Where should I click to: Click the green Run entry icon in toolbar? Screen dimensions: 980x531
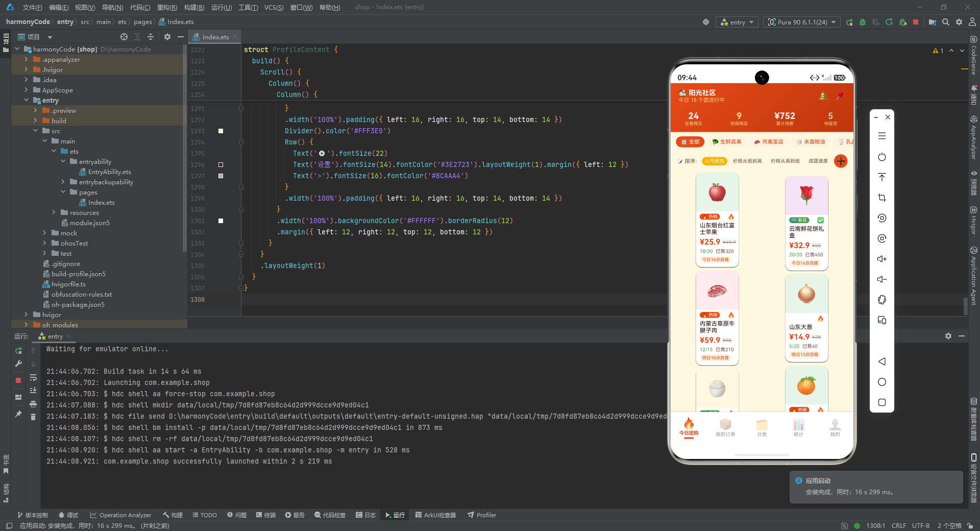849,22
